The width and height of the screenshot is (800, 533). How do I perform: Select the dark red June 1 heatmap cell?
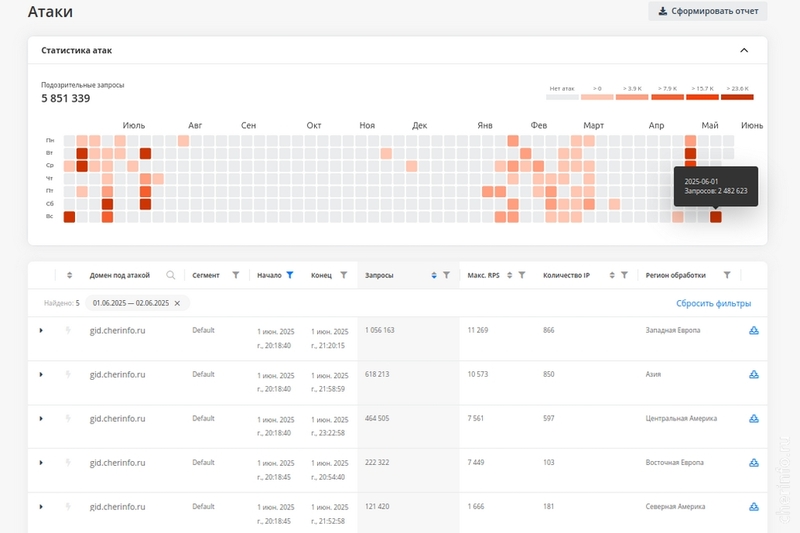click(716, 217)
